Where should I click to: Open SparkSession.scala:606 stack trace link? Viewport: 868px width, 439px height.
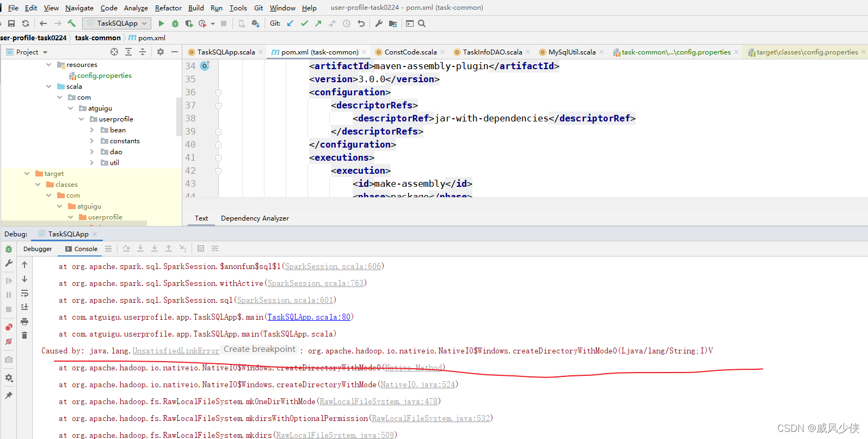tap(333, 266)
